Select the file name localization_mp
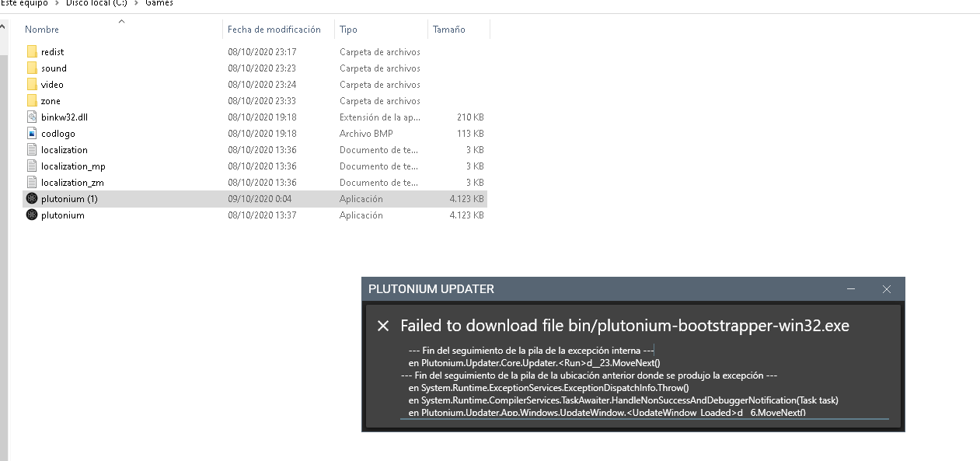The height and width of the screenshot is (461, 980). (73, 166)
